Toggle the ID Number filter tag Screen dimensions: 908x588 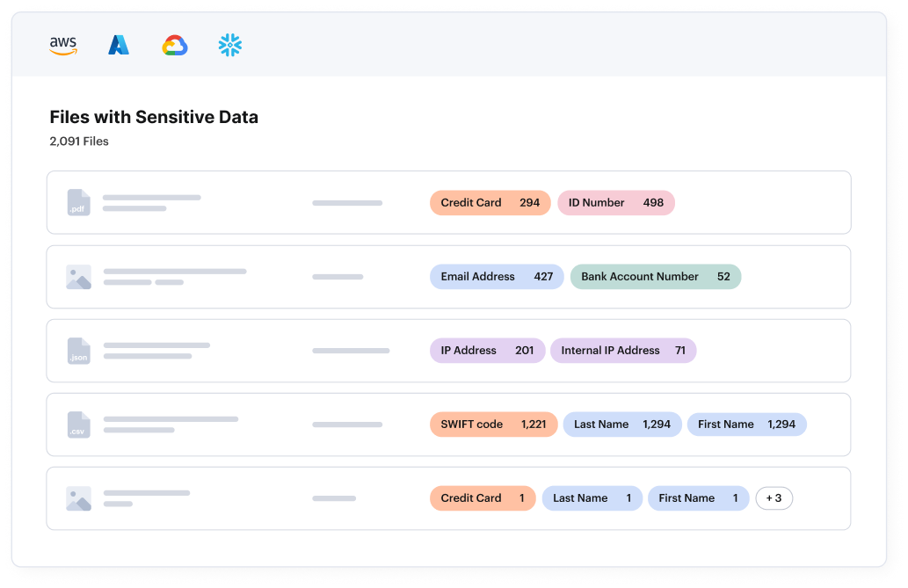(x=616, y=203)
